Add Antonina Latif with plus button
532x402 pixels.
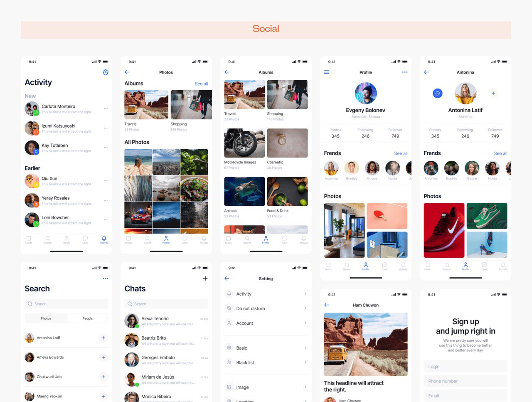103,338
